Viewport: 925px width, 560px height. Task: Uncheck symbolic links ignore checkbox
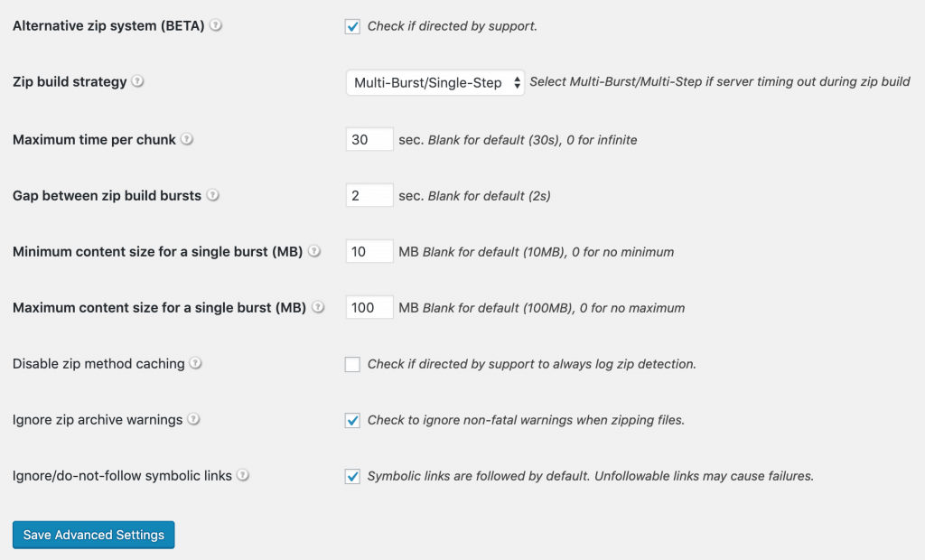point(352,476)
